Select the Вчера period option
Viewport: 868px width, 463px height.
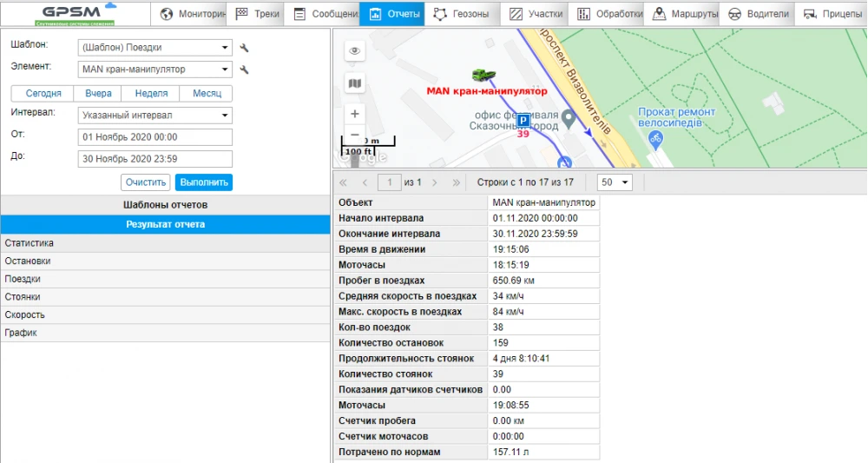pos(98,94)
